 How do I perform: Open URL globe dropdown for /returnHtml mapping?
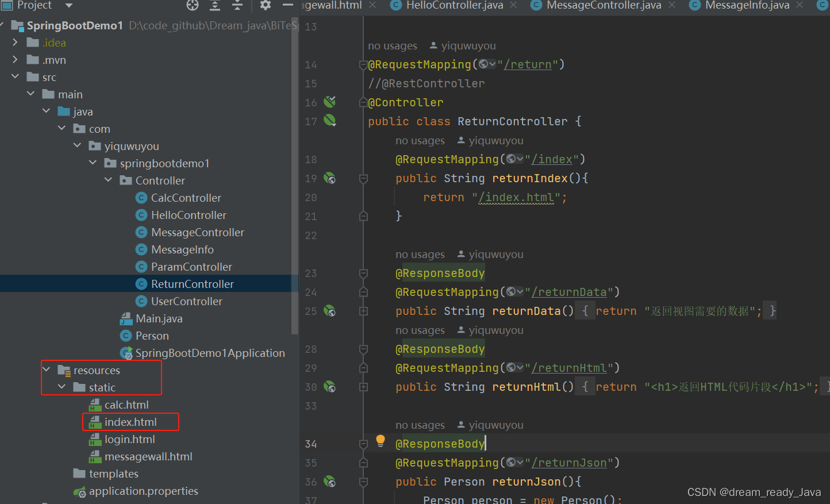(514, 368)
